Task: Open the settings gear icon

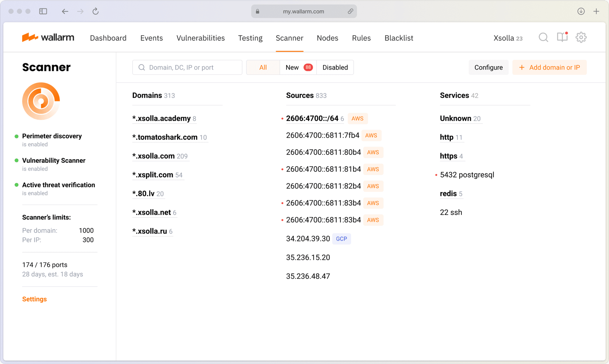Action: [x=581, y=37]
